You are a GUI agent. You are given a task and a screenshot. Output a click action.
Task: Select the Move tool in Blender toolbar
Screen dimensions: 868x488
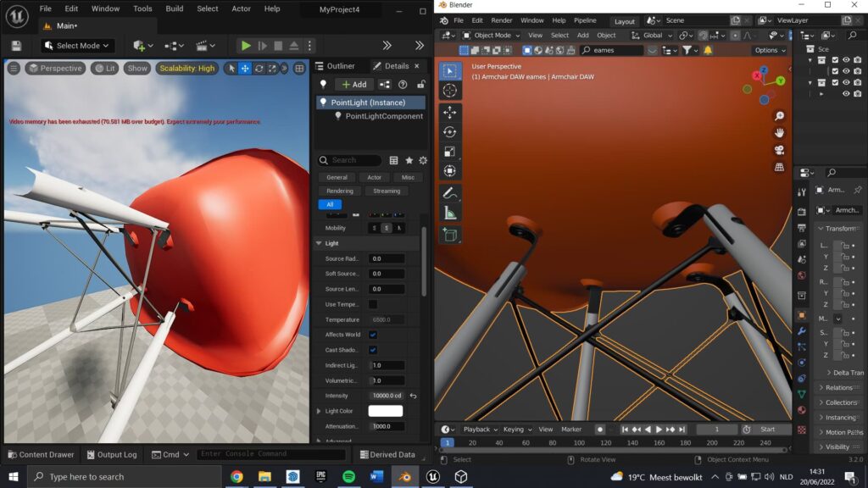(x=449, y=113)
